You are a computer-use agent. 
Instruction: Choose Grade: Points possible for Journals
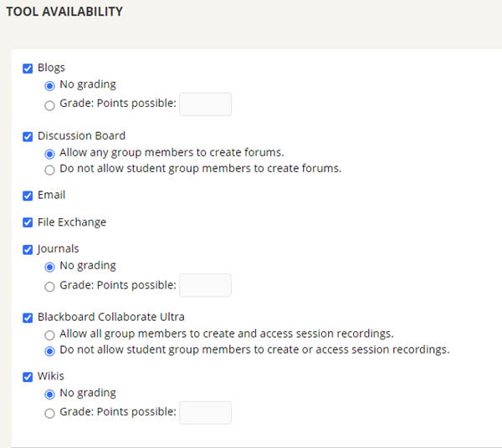click(x=49, y=287)
